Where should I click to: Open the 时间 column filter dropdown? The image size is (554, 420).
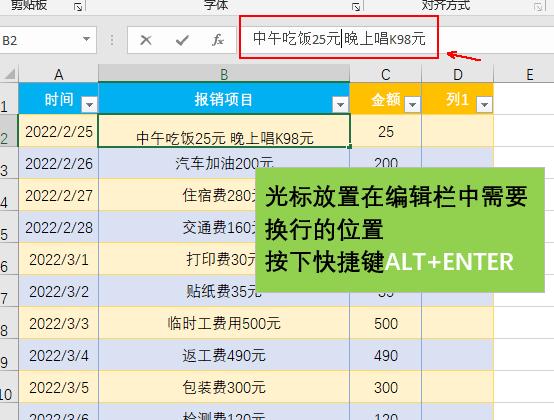[x=89, y=105]
